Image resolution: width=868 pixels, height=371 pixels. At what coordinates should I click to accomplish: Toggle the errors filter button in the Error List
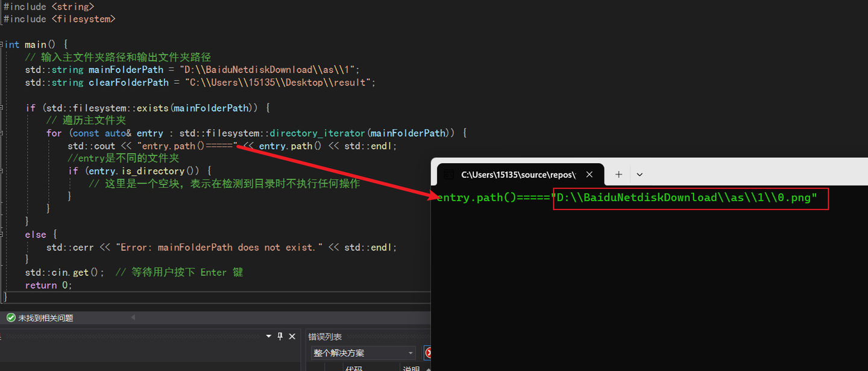[x=429, y=352]
